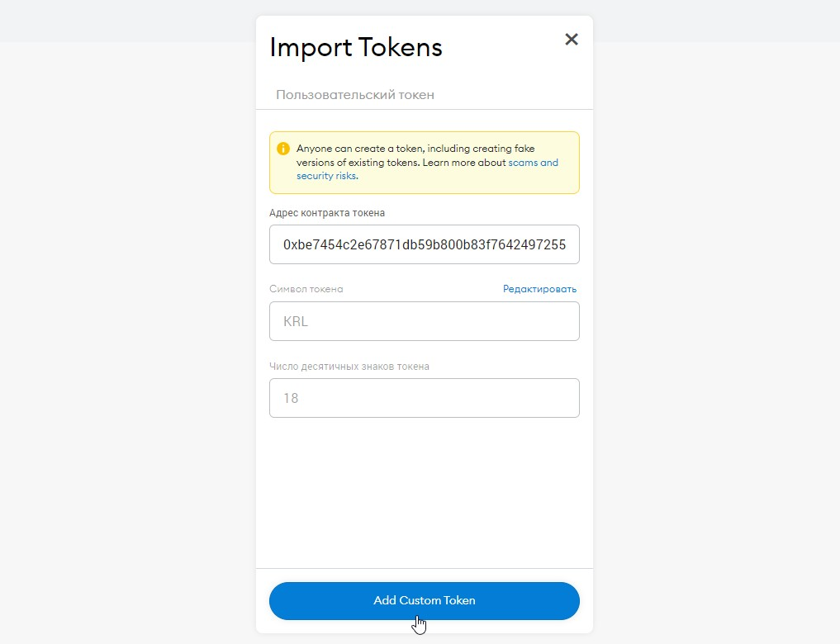Open the scams and security risks link
The image size is (840, 644).
533,163
